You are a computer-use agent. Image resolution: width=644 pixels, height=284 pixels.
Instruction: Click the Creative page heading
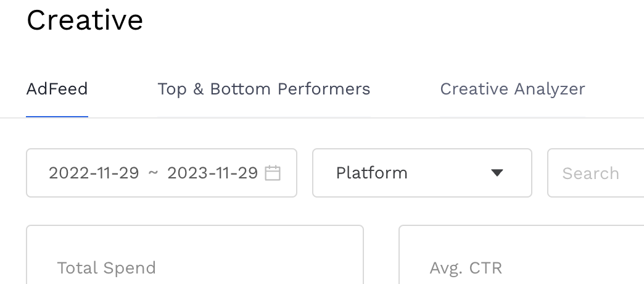pyautogui.click(x=85, y=20)
